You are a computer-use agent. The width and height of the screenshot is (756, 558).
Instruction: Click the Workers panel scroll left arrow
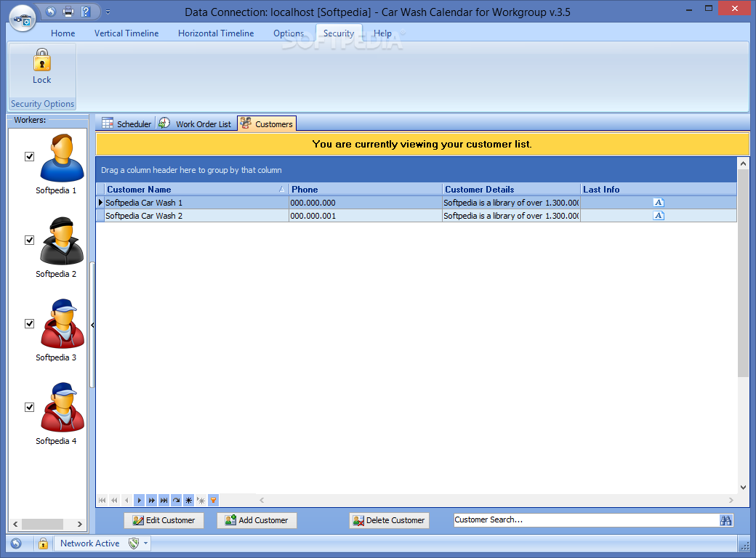tap(15, 525)
